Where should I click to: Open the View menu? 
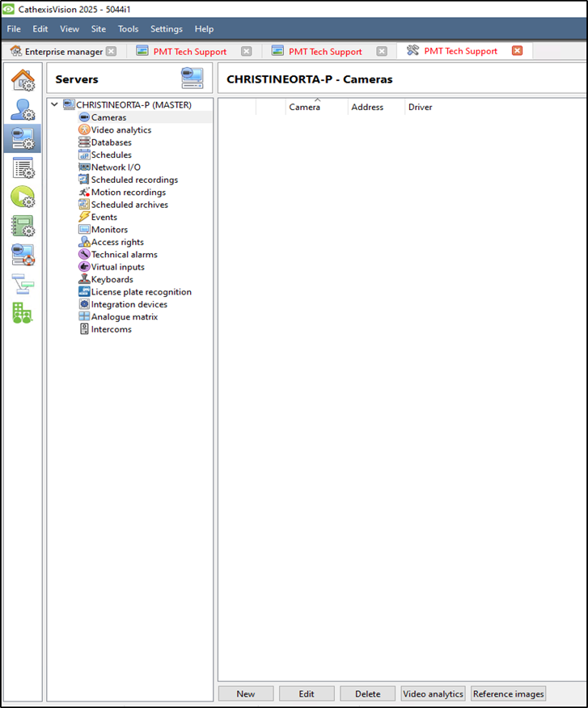pyautogui.click(x=70, y=29)
